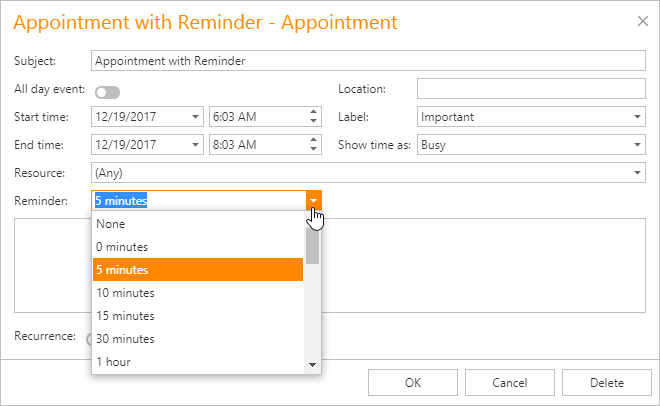Image resolution: width=660 pixels, height=406 pixels.
Task: Click the OK button
Action: (x=412, y=382)
